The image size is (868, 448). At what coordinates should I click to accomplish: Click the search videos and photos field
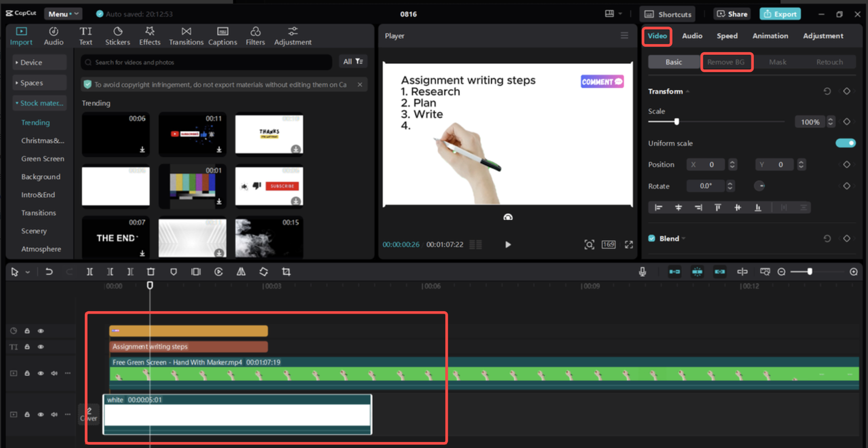pos(208,62)
